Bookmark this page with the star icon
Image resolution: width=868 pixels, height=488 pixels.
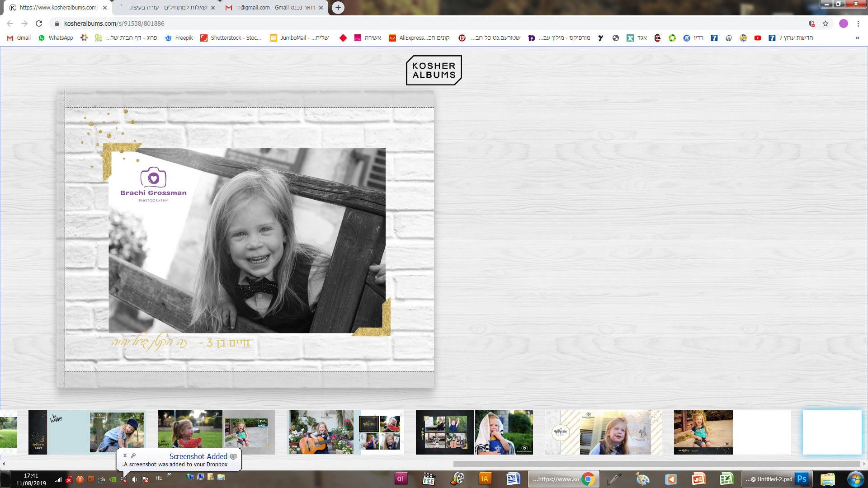coord(826,23)
